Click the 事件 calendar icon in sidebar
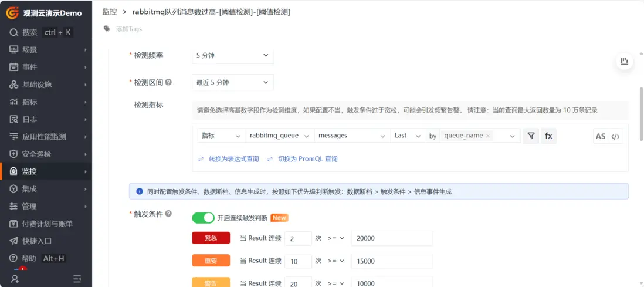Image resolution: width=644 pixels, height=287 pixels. (x=14, y=67)
